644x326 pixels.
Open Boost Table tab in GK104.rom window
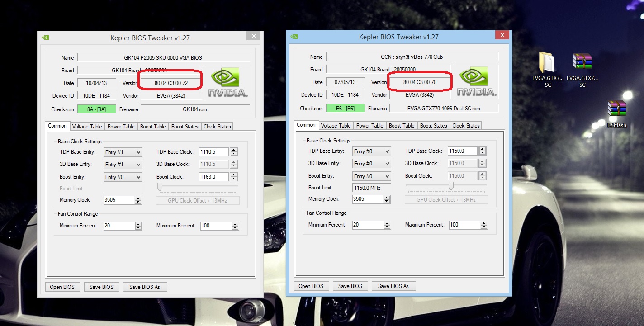click(x=153, y=127)
